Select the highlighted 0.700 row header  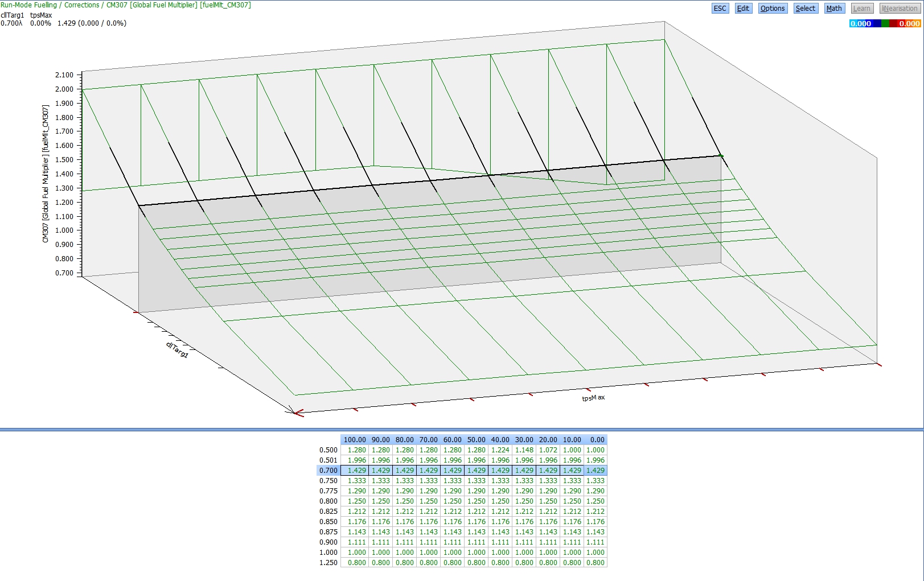(x=328, y=471)
